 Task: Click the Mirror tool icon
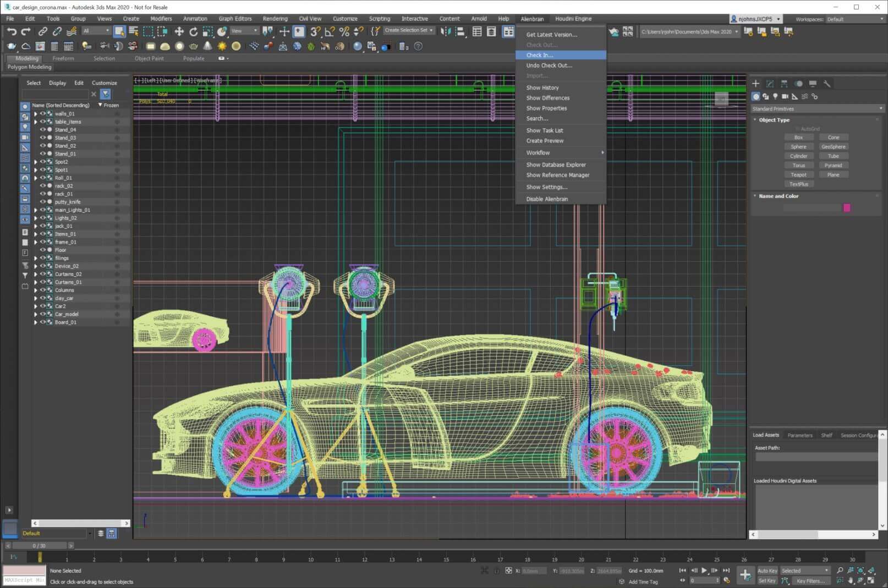(445, 31)
